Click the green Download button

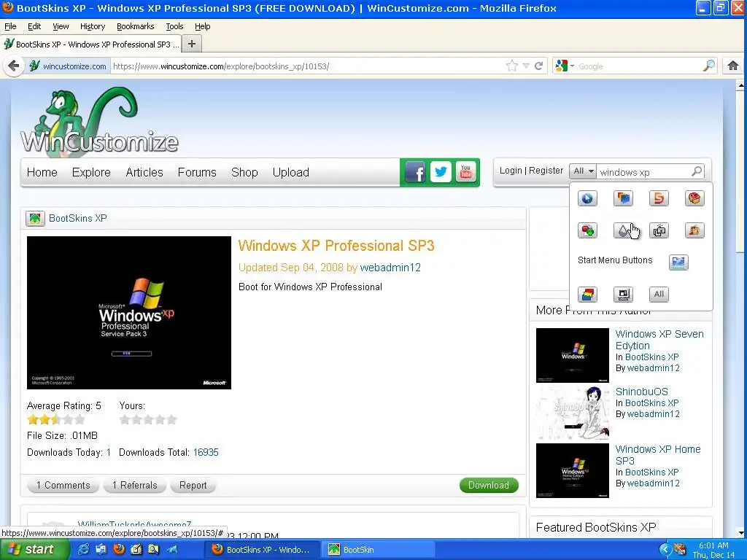point(489,485)
